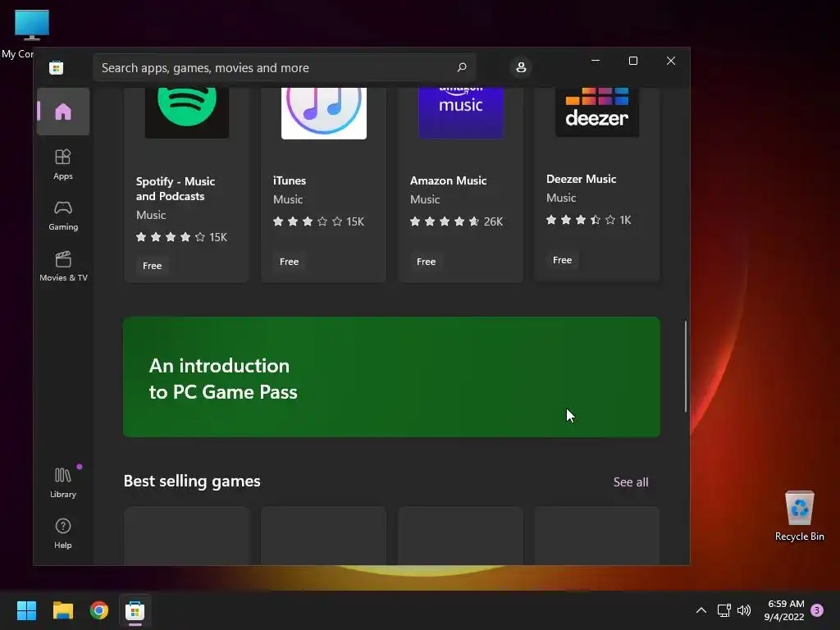Click Amazon Music's 26K star rating

point(456,221)
